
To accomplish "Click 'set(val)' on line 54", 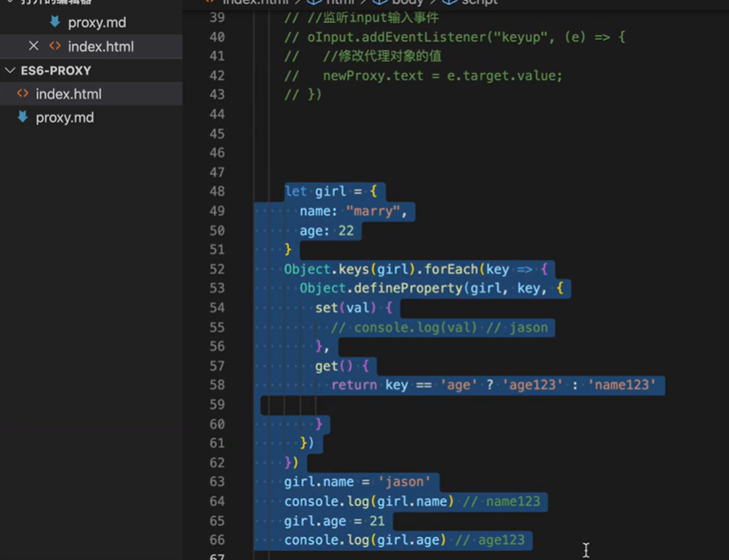I will point(346,308).
